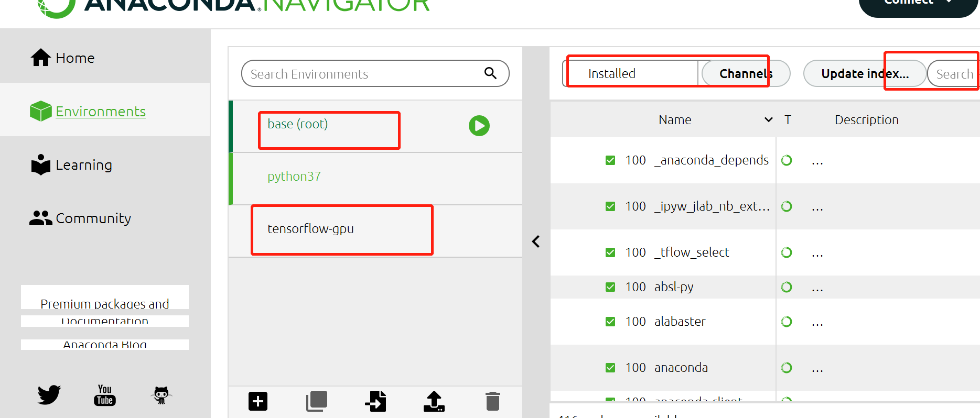Click the Description column header

tap(867, 120)
